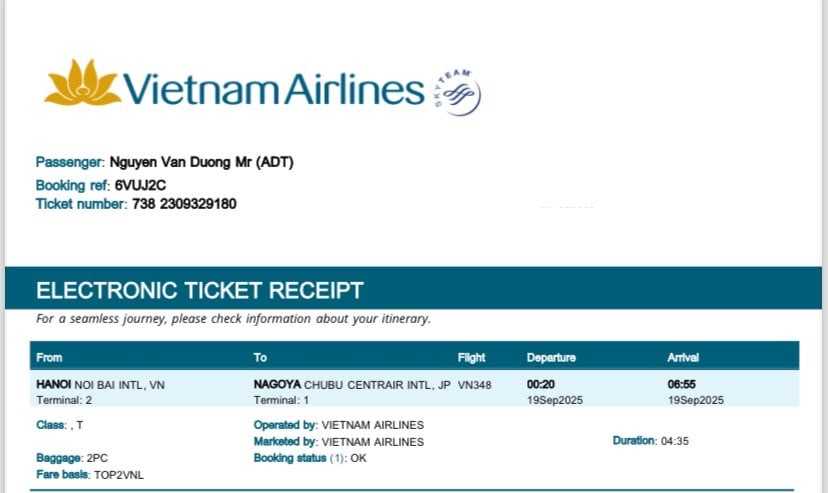Click the 06:55 arrival time
Viewport: 828px width, 493px height.
(682, 383)
